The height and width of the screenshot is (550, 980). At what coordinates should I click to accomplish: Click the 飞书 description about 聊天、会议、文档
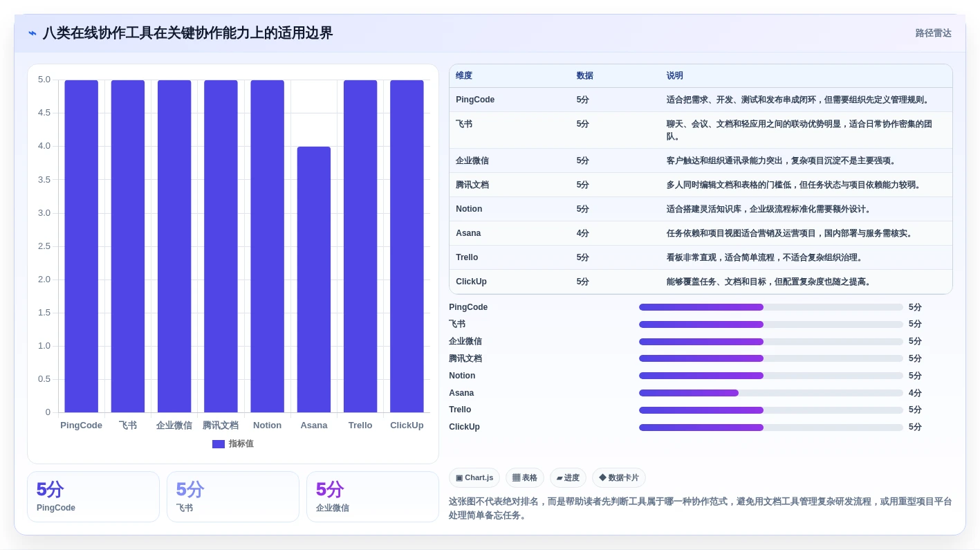tap(799, 130)
